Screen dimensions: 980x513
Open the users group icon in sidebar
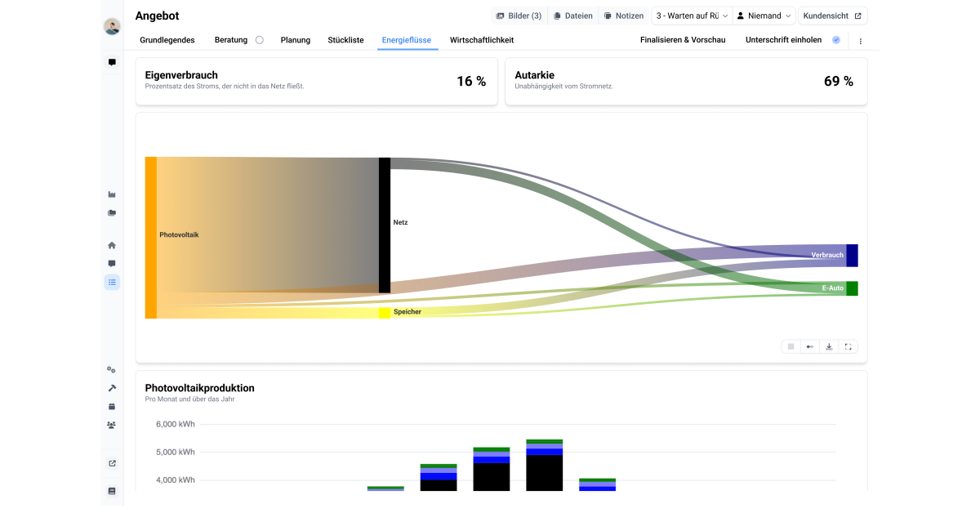[x=112, y=425]
